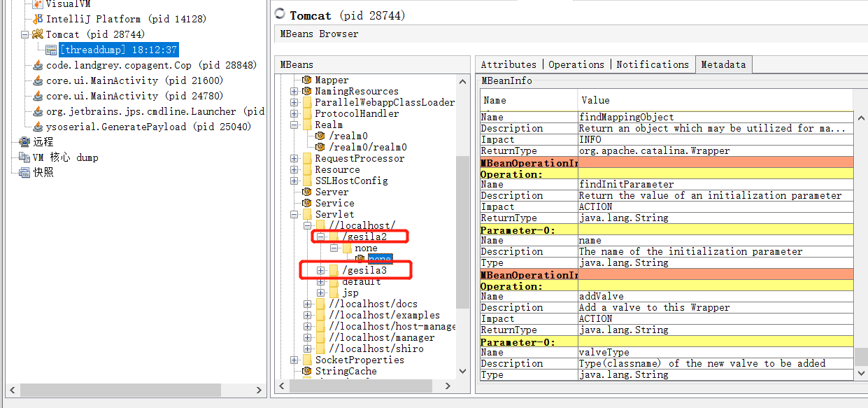The height and width of the screenshot is (408, 868).
Task: Expand the /gesila3 node
Action: (321, 270)
